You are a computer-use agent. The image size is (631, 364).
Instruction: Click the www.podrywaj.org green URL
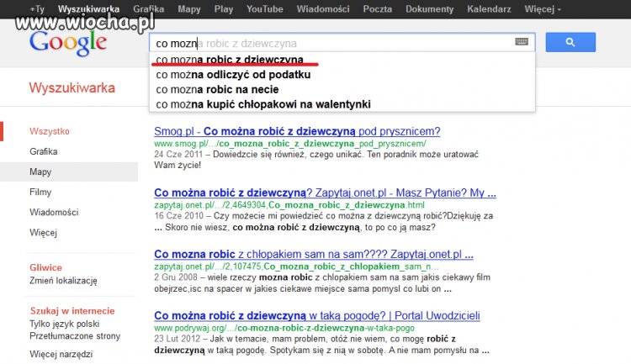(x=284, y=328)
